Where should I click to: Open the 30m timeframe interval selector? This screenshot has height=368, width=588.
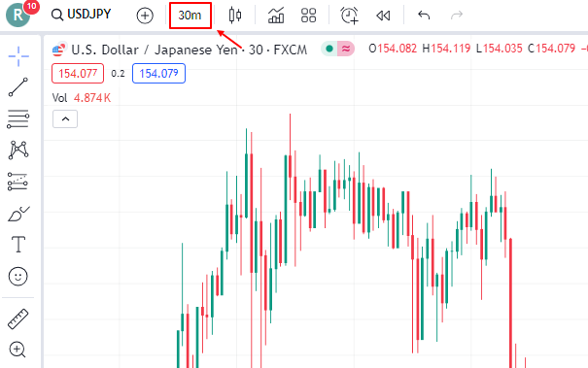(190, 16)
